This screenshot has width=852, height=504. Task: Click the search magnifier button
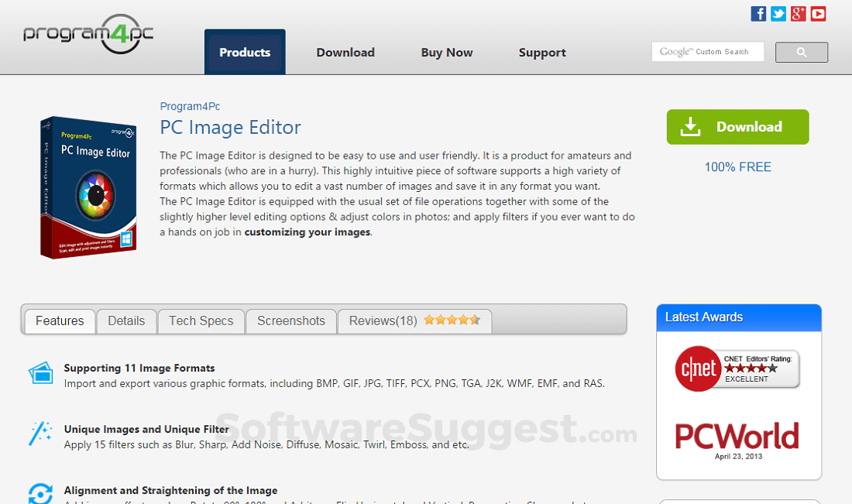point(801,52)
